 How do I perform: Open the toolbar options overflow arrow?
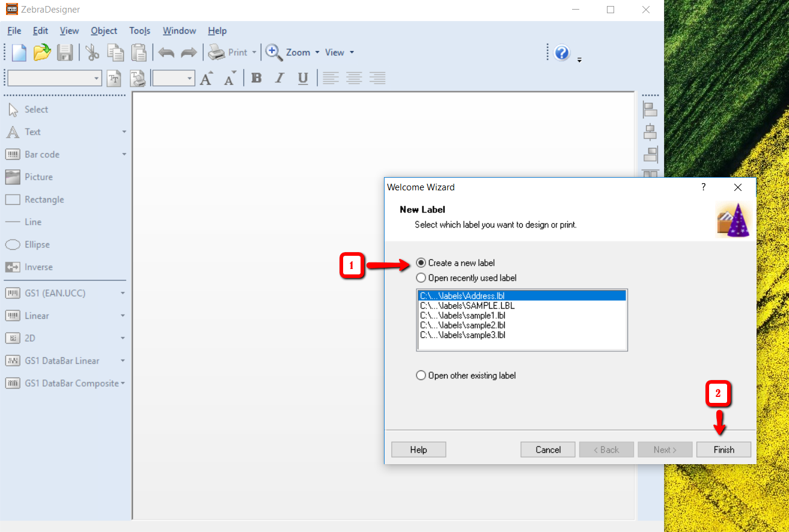click(x=579, y=59)
